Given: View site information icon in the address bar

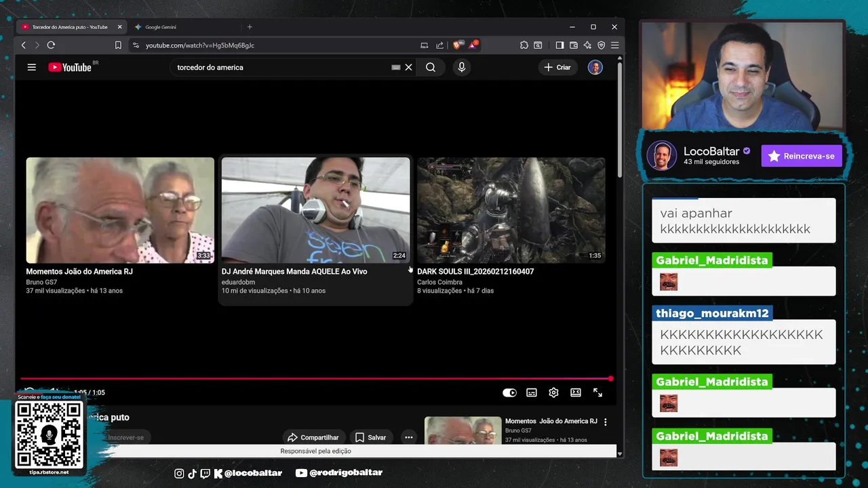Looking at the screenshot, I should pyautogui.click(x=136, y=45).
